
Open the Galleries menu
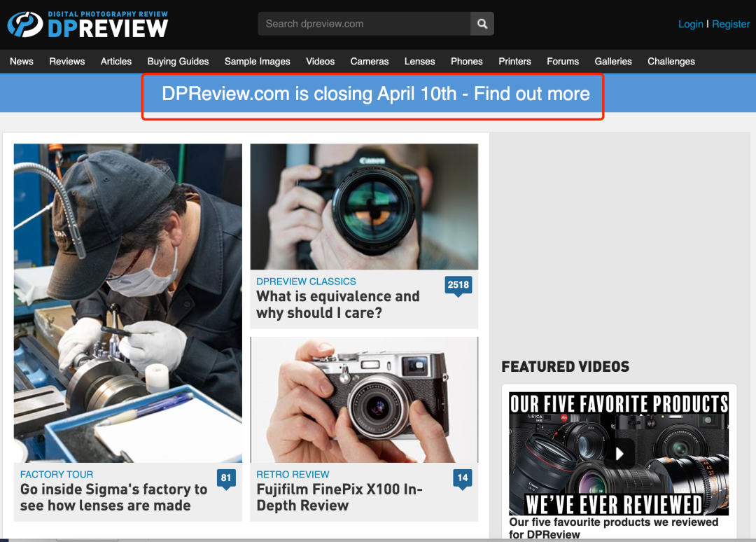[612, 61]
